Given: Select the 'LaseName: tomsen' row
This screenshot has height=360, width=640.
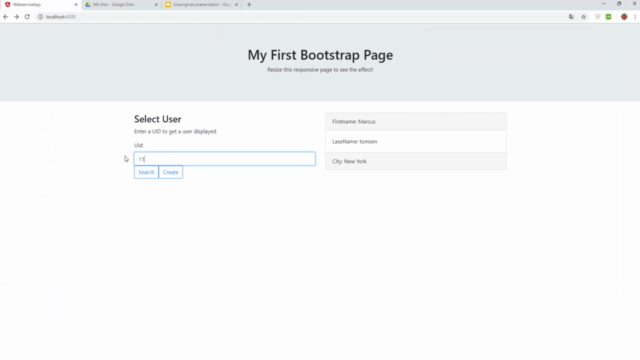Looking at the screenshot, I should [x=416, y=142].
